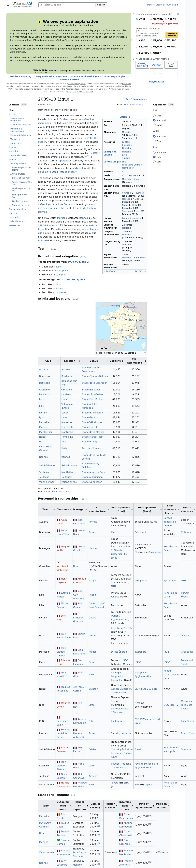This screenshot has height=868, width=196.
Task: Select the Read tab
Action: (x=119, y=105)
